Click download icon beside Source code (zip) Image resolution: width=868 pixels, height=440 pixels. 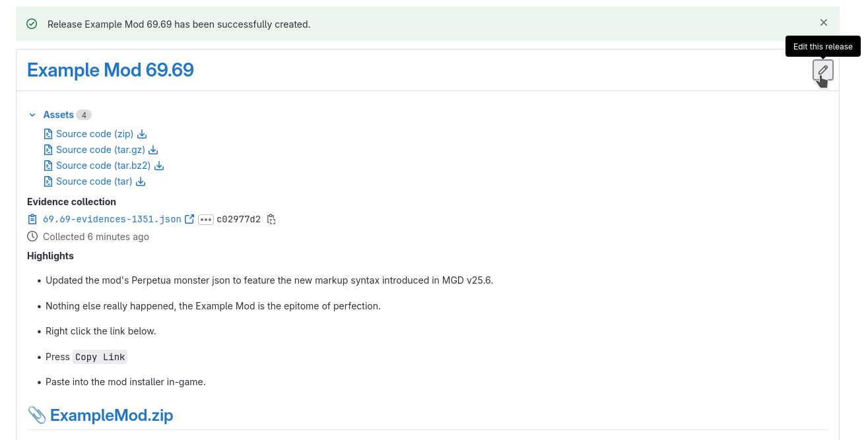coord(142,134)
